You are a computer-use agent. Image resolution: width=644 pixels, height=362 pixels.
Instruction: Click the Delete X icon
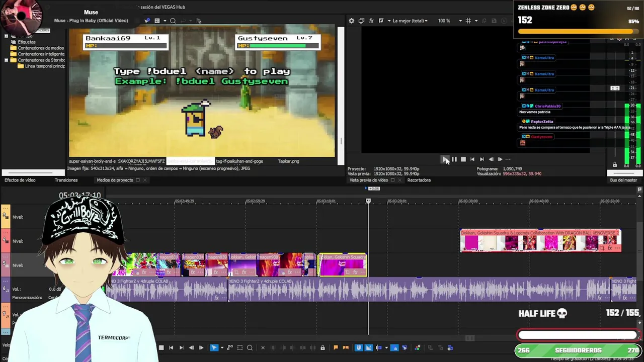(263, 347)
